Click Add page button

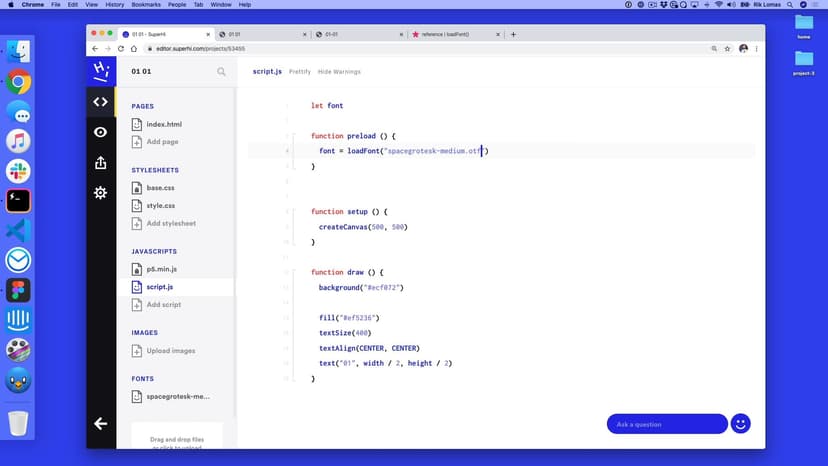[162, 142]
